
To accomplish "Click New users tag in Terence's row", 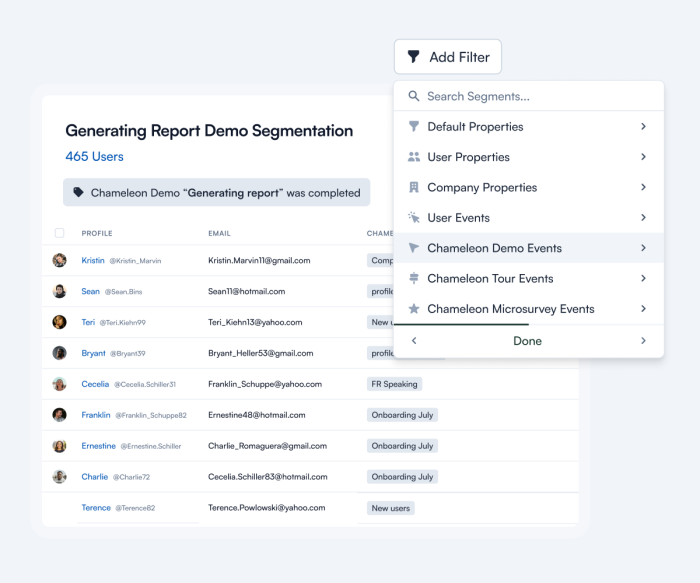I will click(x=391, y=508).
